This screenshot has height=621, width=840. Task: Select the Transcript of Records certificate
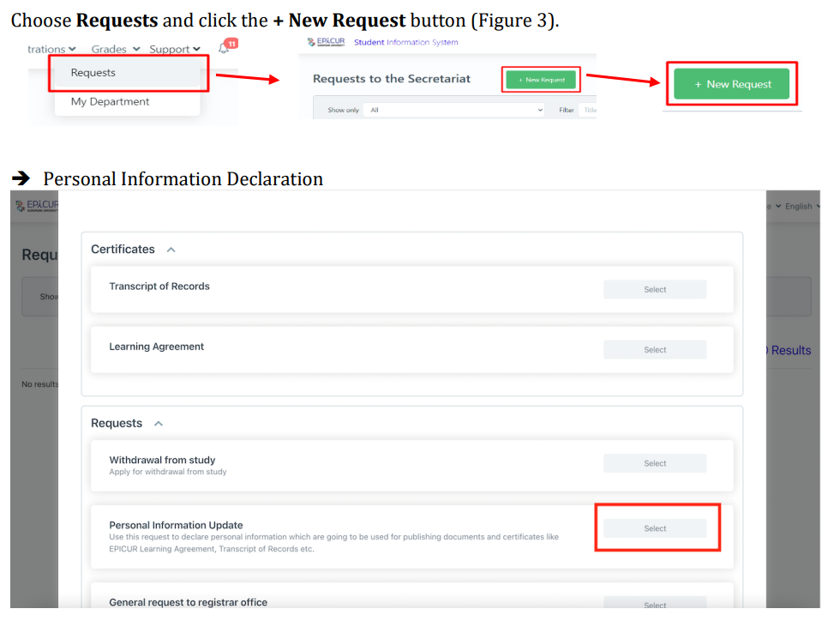tap(655, 290)
